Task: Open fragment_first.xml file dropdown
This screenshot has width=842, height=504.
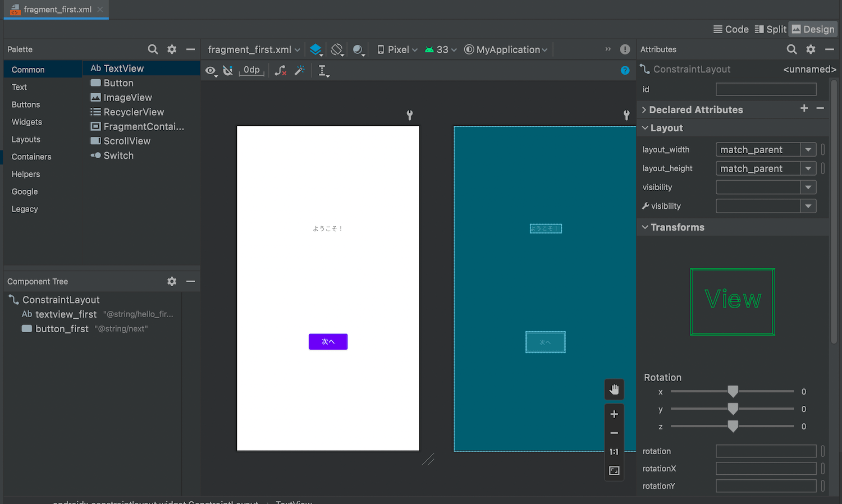Action: point(254,50)
